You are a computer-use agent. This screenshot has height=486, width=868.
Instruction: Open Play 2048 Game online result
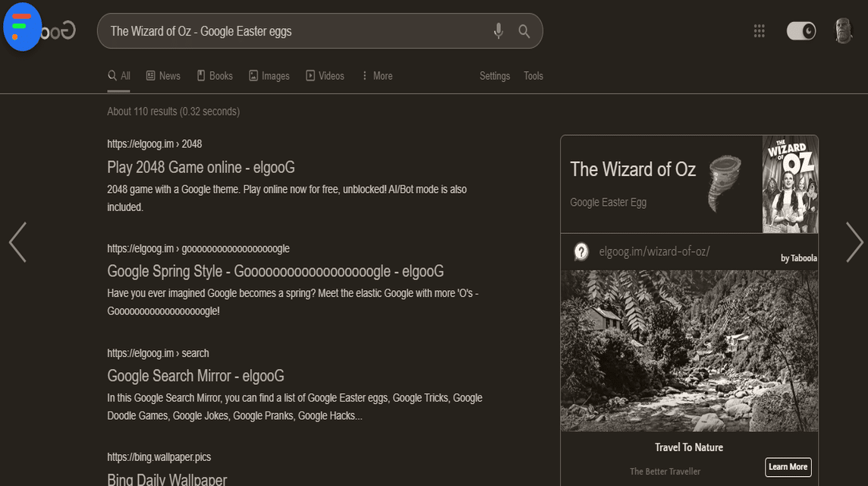[x=201, y=167]
